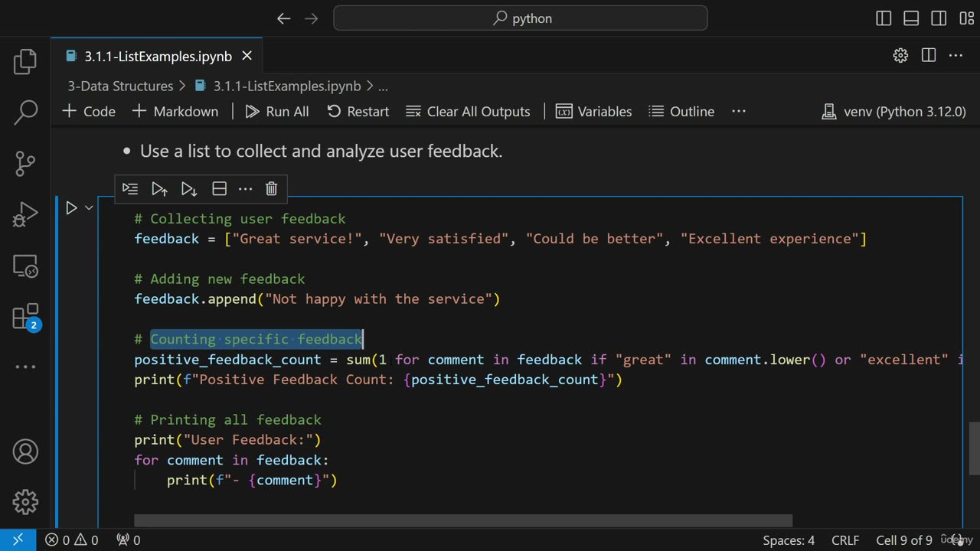This screenshot has height=551, width=980.
Task: Select kernel venv (Python 3.12.0)
Action: [x=893, y=111]
